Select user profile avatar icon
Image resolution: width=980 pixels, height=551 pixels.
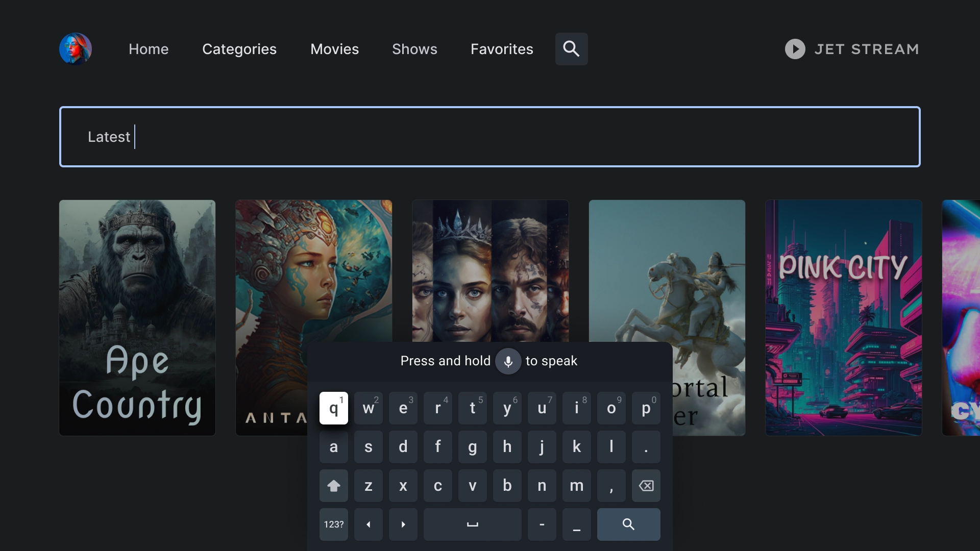click(x=76, y=48)
